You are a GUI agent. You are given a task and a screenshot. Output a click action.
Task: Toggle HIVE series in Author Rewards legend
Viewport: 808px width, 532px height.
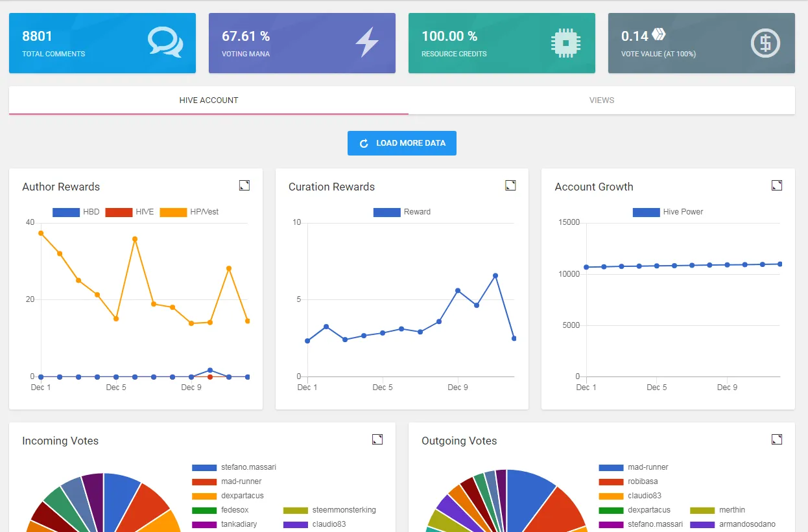pos(129,212)
